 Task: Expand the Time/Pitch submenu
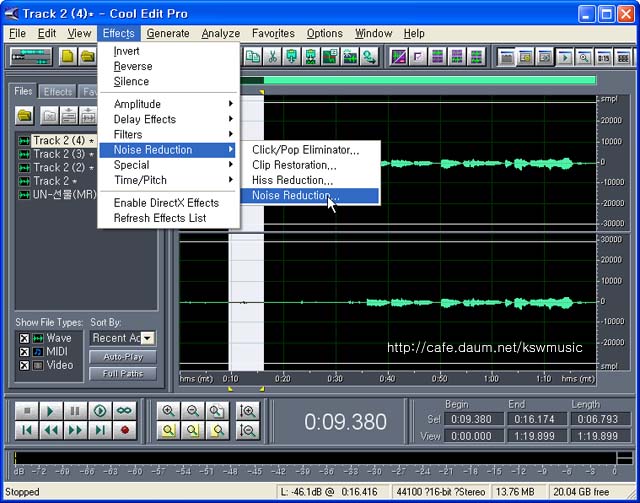click(167, 180)
